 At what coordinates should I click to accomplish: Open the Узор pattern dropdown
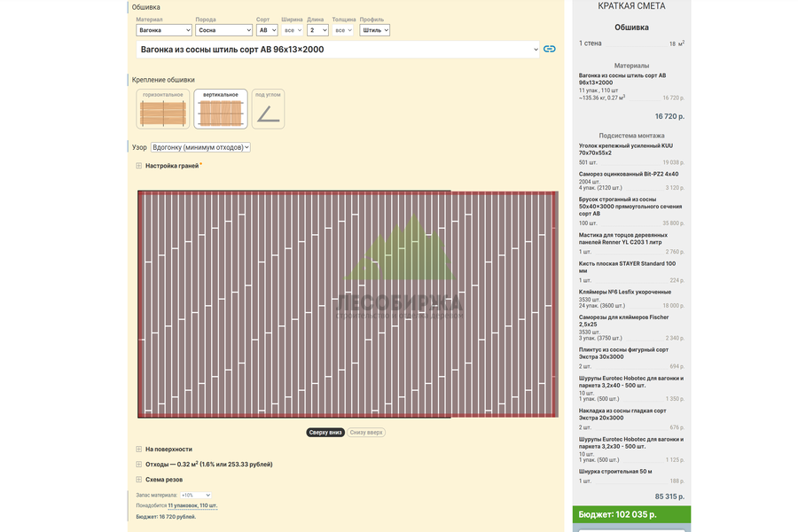coord(200,147)
